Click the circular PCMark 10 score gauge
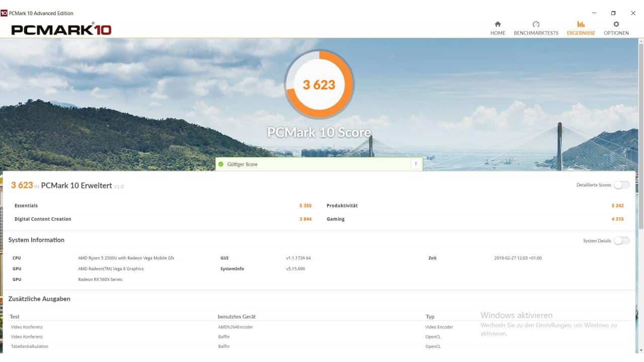 pyautogui.click(x=319, y=84)
